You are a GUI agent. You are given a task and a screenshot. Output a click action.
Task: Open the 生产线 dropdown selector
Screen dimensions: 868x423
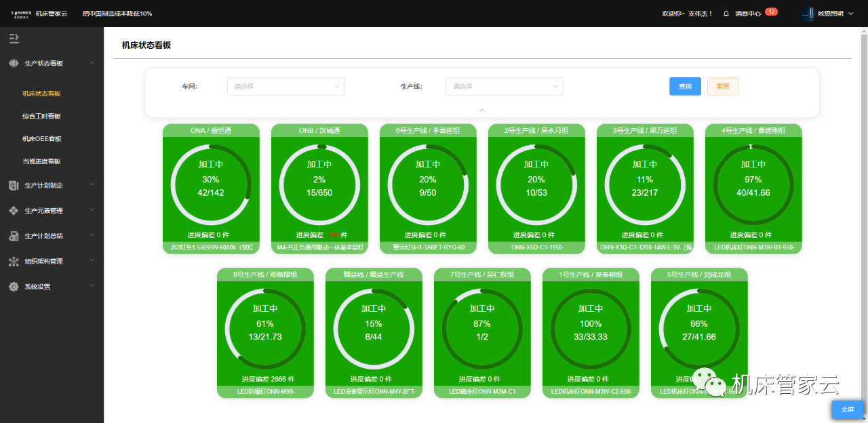pos(504,86)
